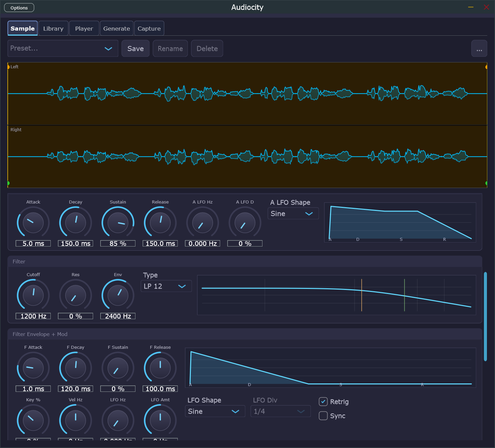This screenshot has height=448, width=495.
Task: Click the Cutoff 1200 Hz value field
Action: tap(33, 316)
